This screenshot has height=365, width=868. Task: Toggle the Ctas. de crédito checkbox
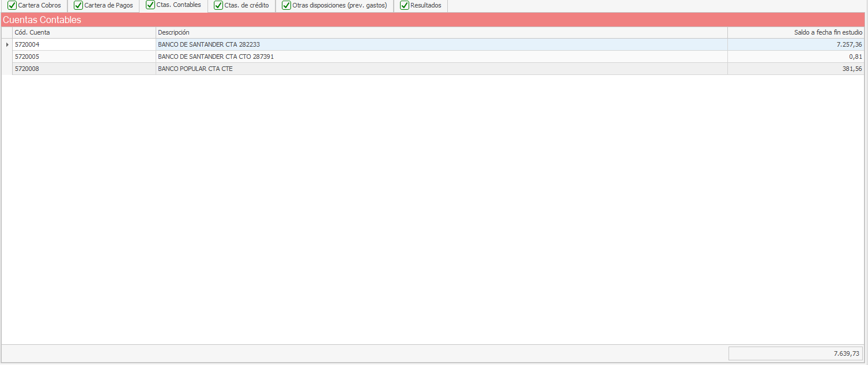[x=218, y=5]
